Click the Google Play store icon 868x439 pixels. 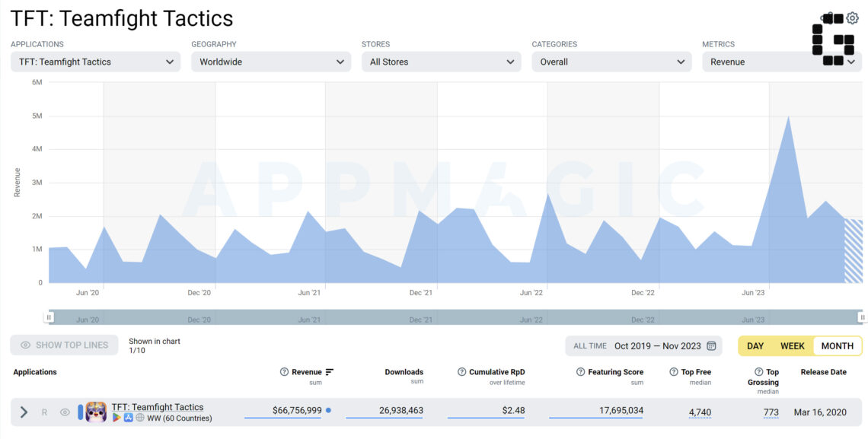click(116, 418)
